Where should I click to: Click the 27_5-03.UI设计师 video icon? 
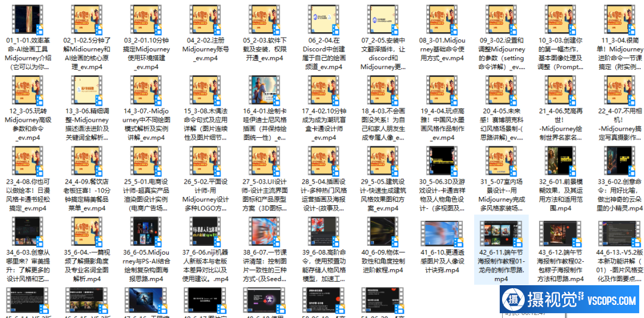pos(265,160)
